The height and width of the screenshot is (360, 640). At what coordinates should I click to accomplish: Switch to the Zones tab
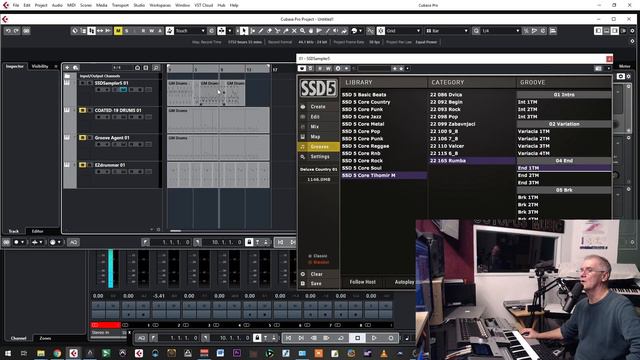[45, 338]
